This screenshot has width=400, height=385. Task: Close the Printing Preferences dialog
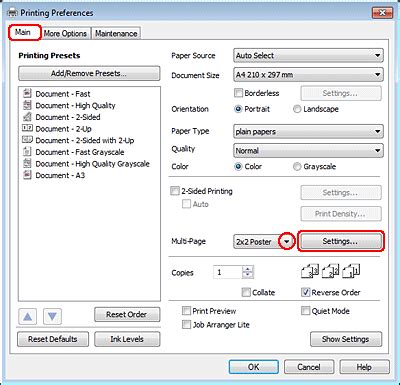pos(382,13)
